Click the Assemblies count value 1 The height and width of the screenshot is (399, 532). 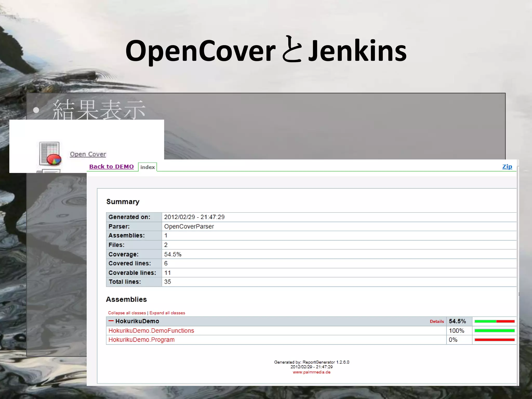click(x=166, y=235)
